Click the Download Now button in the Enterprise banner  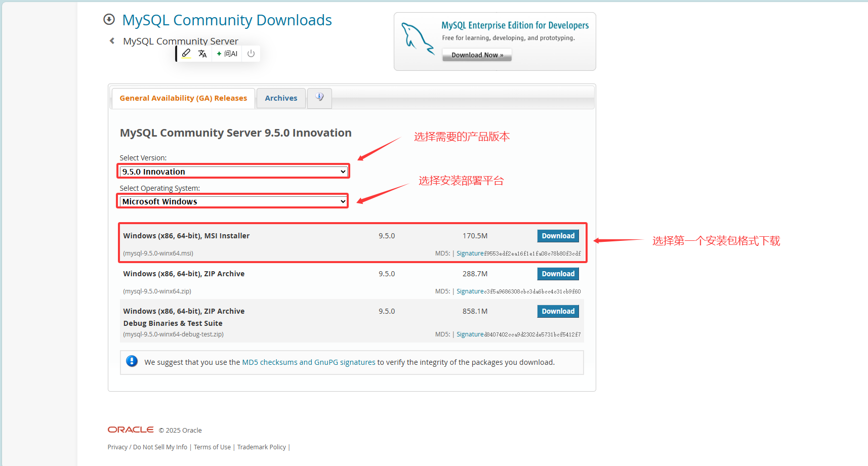(x=477, y=55)
